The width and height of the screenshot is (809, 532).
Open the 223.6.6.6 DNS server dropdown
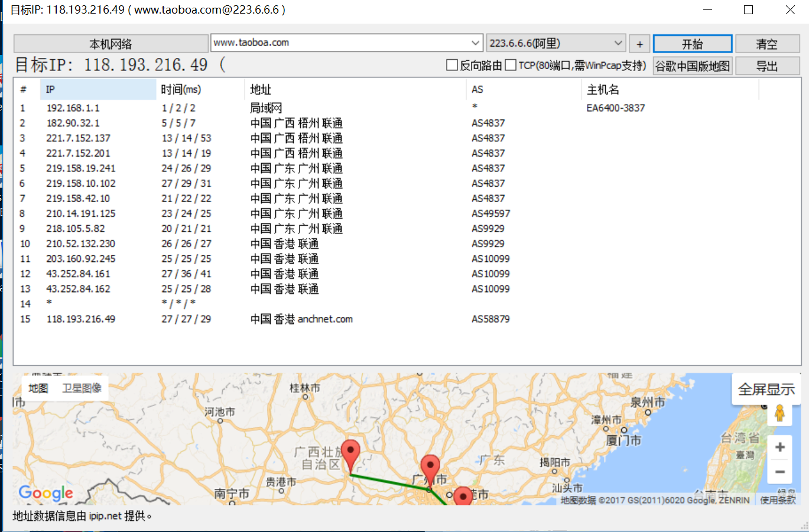(618, 43)
